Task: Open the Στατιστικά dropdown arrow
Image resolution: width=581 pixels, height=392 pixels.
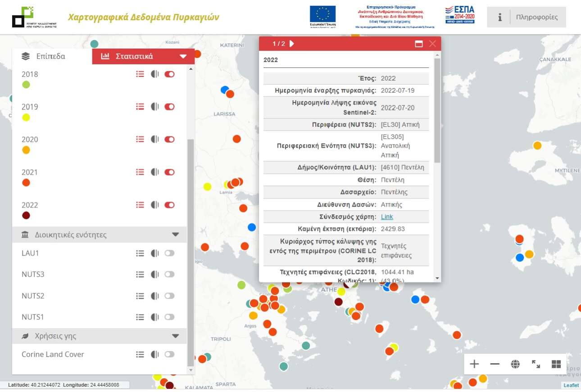Action: 184,56
